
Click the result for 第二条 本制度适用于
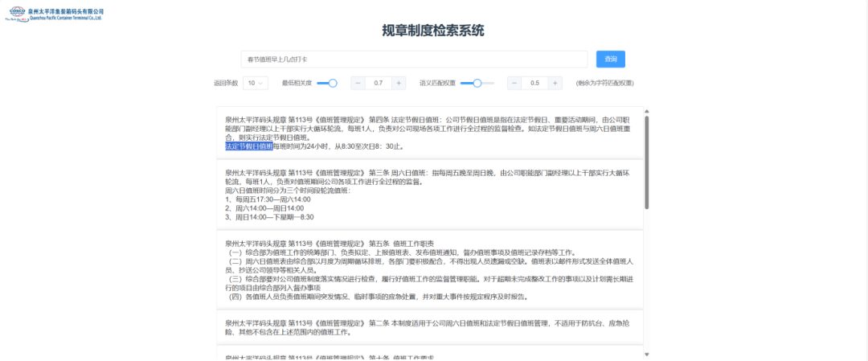429,327
